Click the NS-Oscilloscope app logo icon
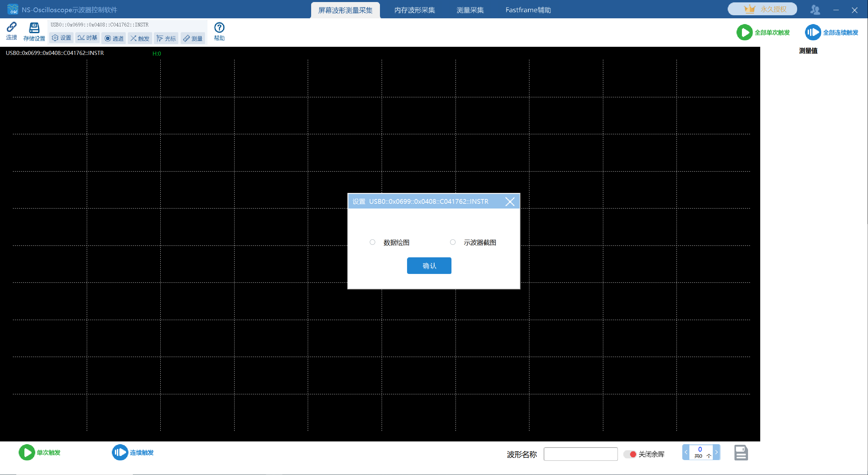The width and height of the screenshot is (868, 475). pos(13,9)
